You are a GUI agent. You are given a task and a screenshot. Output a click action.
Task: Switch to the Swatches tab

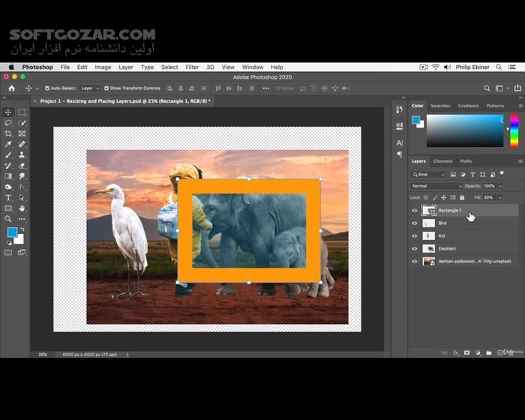440,106
